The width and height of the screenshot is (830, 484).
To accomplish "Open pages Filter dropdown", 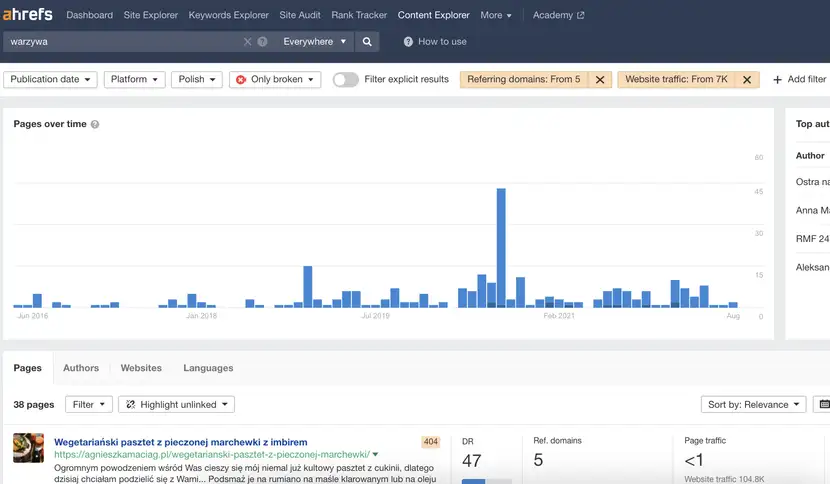I will (x=89, y=405).
